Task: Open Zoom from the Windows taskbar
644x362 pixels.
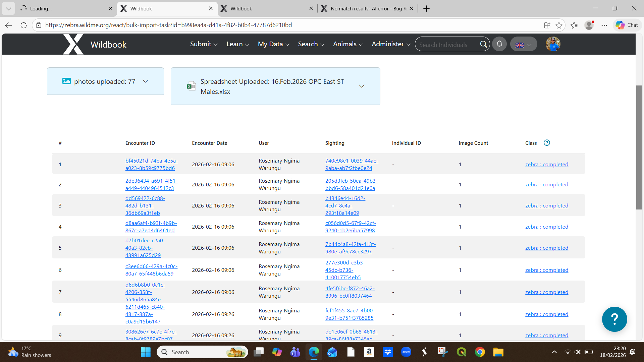Action: [406, 352]
